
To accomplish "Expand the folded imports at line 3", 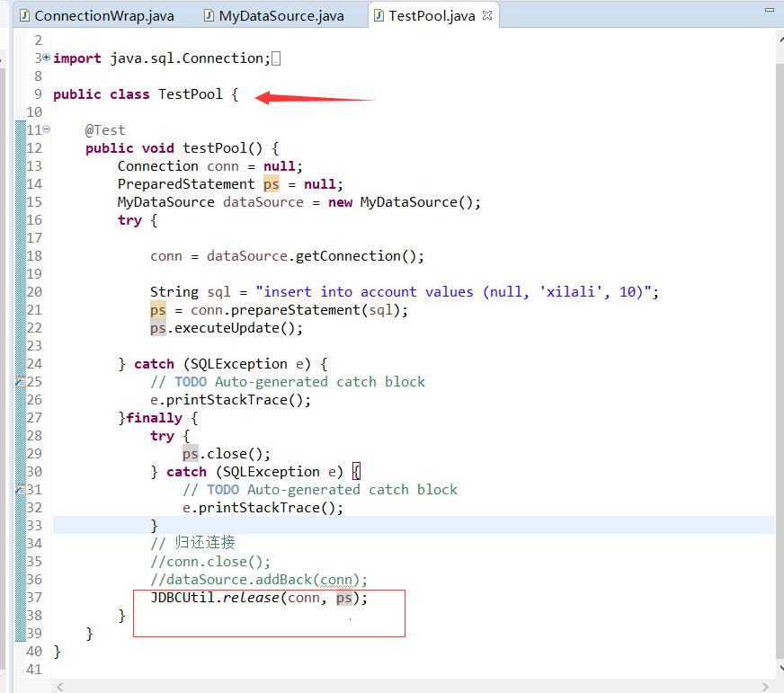I will [x=47, y=58].
